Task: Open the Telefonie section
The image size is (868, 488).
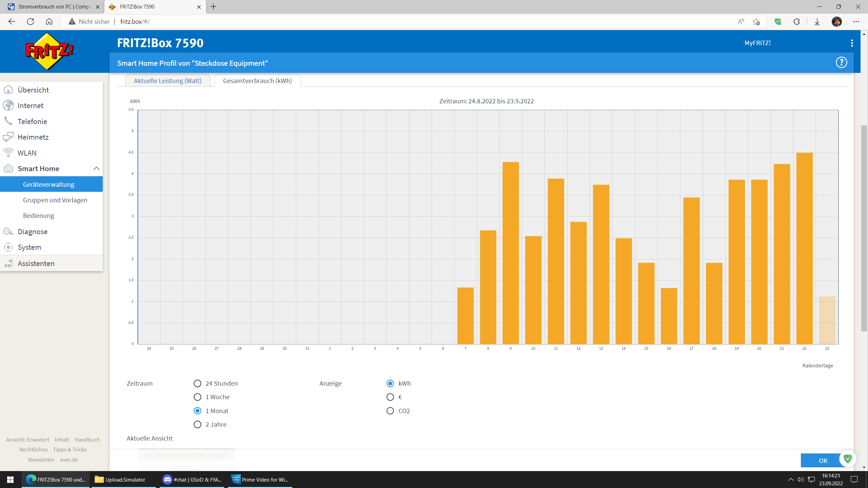Action: [x=32, y=121]
